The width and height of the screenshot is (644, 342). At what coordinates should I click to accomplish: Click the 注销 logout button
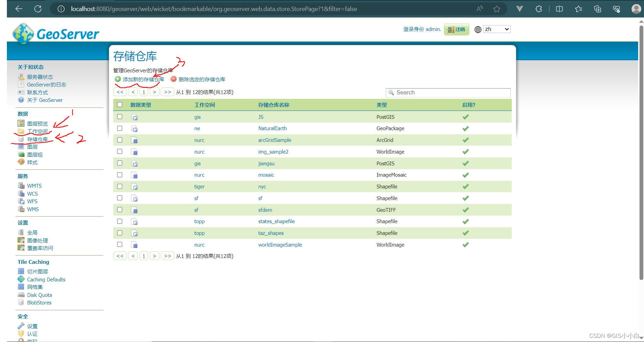tap(456, 29)
